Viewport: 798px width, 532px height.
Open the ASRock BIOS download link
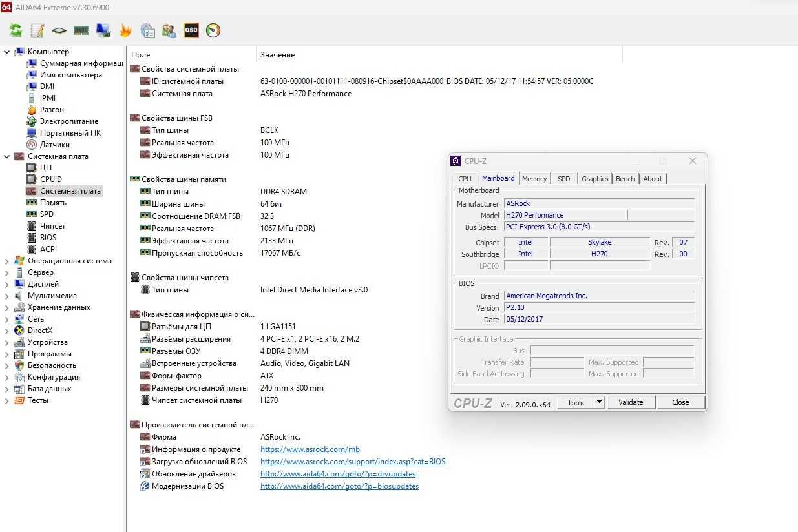pos(353,462)
